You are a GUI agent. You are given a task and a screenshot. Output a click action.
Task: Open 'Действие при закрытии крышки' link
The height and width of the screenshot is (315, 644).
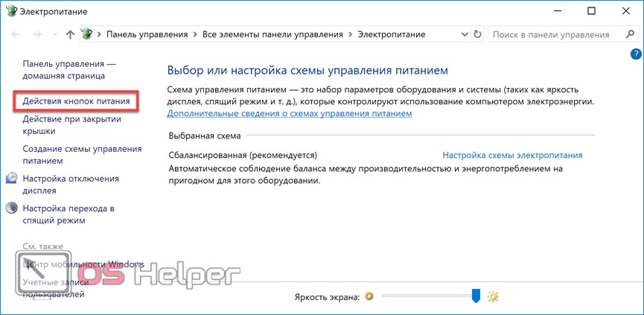(72, 125)
